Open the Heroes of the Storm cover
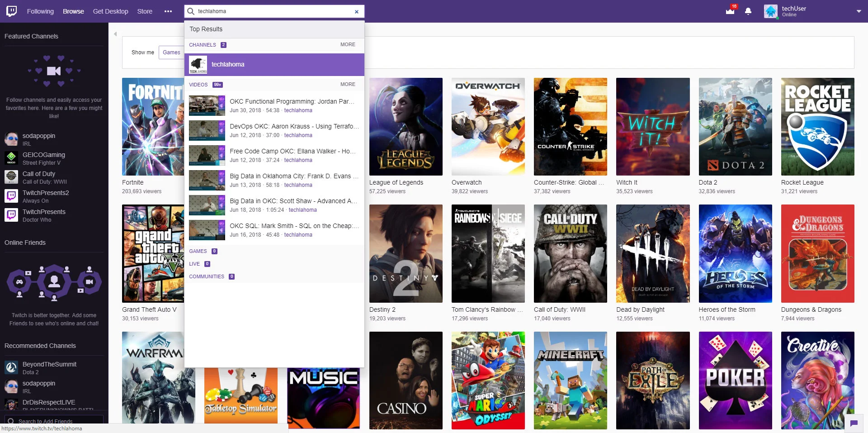This screenshot has width=868, height=433. [x=736, y=253]
